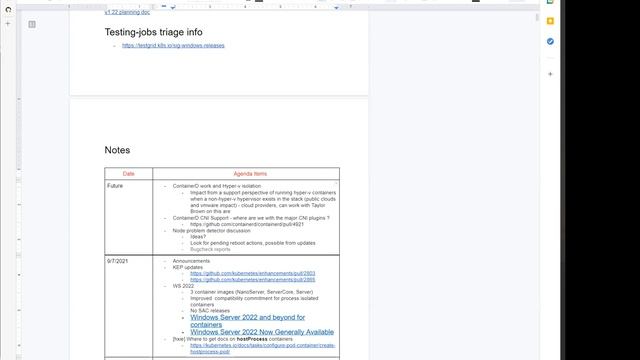
Task: Click the document vertical scrollbar
Action: 537,18
